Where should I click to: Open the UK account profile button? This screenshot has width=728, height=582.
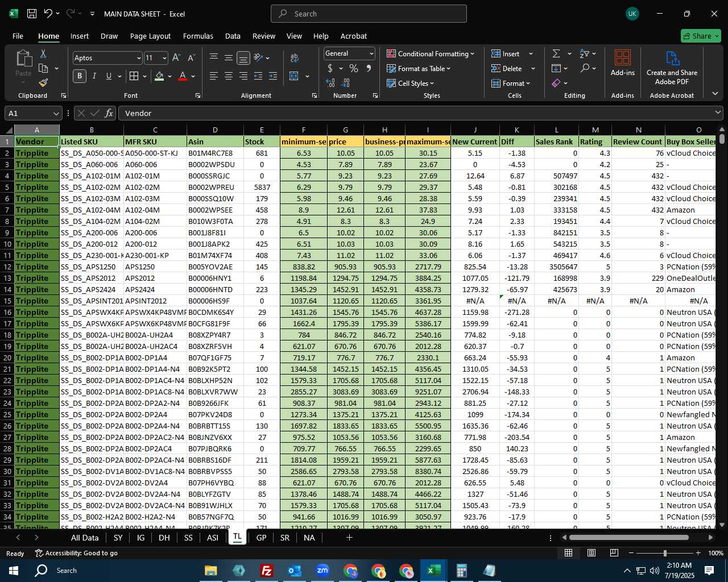point(632,14)
